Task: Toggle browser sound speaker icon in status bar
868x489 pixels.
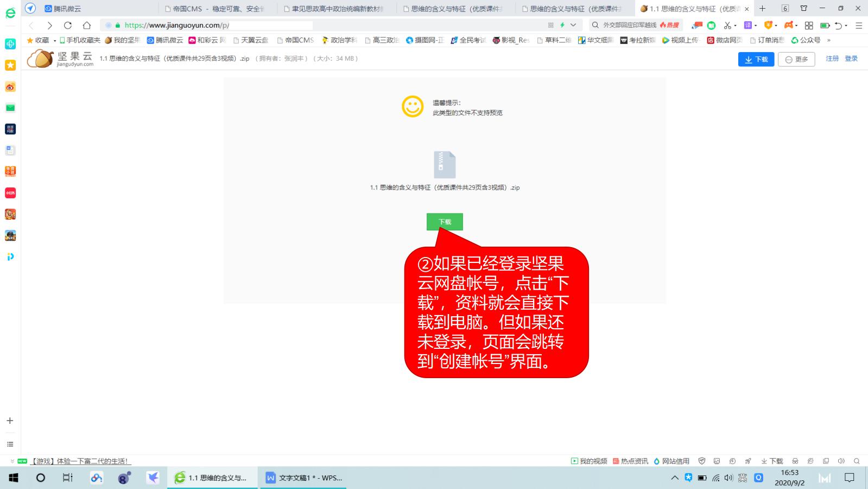Action: (841, 461)
